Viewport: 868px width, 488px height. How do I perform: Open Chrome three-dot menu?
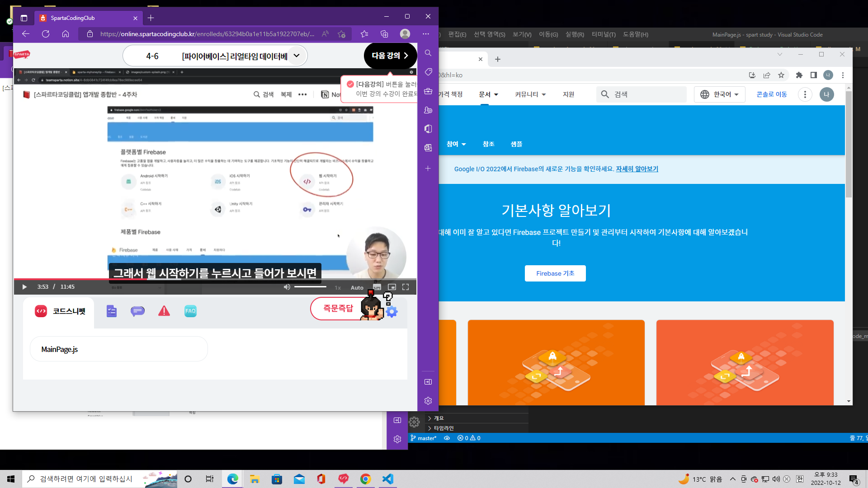point(843,75)
